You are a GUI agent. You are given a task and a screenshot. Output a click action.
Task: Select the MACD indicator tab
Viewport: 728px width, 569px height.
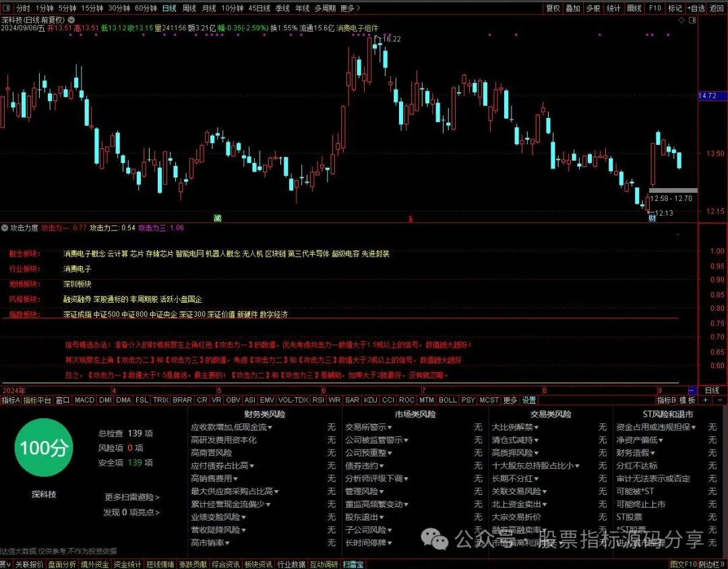click(84, 400)
